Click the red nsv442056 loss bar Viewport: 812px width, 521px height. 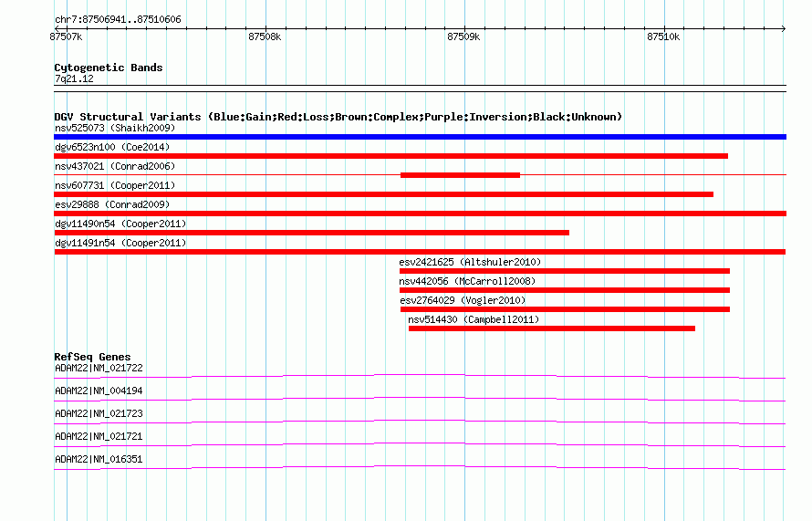[565, 290]
